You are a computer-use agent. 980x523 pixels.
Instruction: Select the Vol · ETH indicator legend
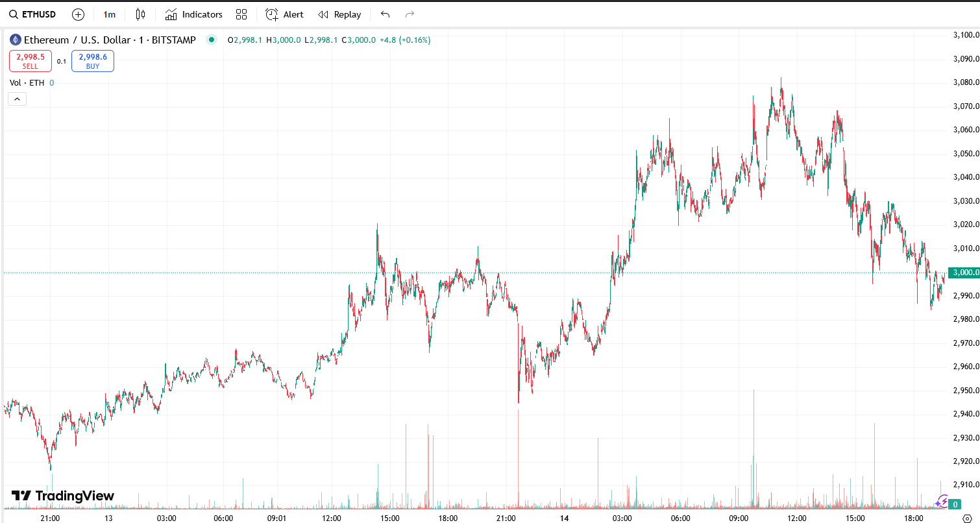27,82
